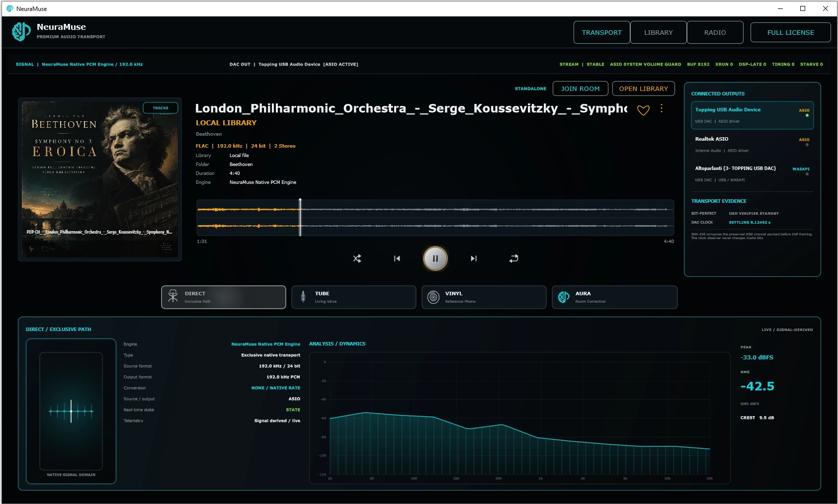Click the elapsed time '1:01'
The height and width of the screenshot is (504, 838).
coord(202,242)
